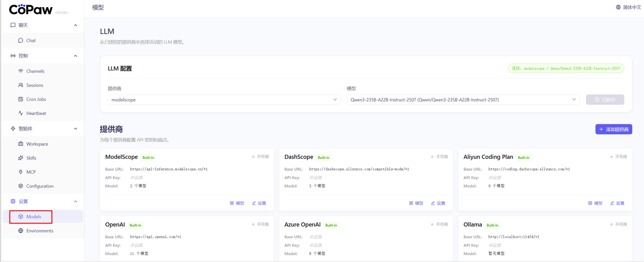This screenshot has width=644, height=262.
Task: Open 模型 for Aliyun Coding Plan card
Action: point(595,203)
